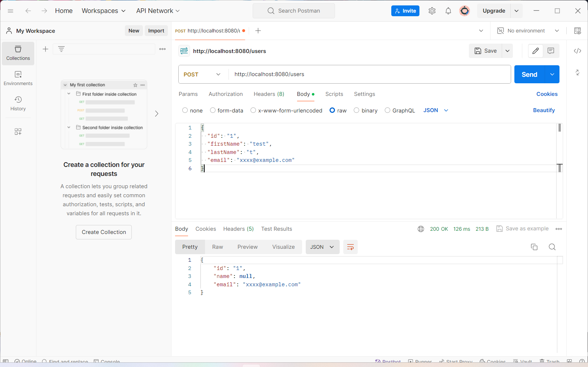Open the user avatar menu
Viewport: 588px width, 367px height.
465,11
